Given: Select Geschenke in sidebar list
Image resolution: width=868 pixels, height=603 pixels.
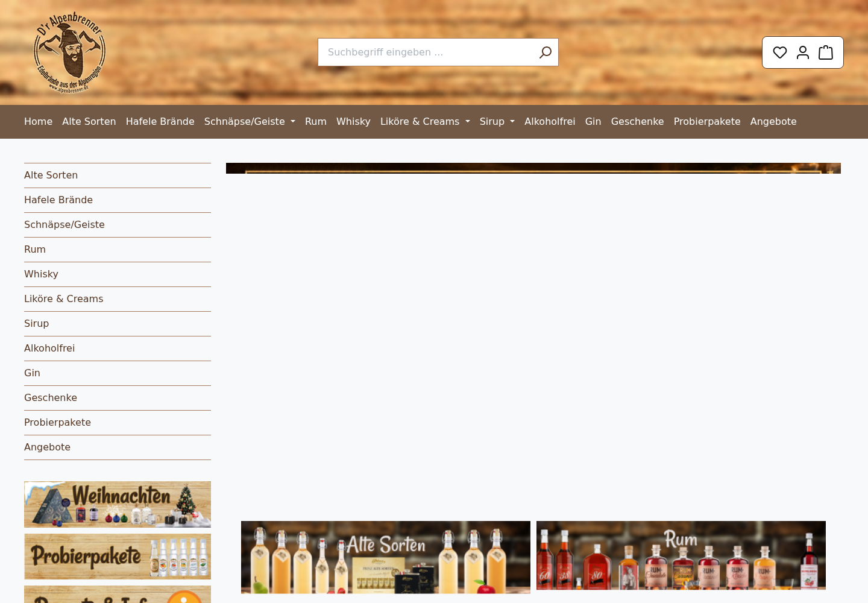Looking at the screenshot, I should (118, 398).
